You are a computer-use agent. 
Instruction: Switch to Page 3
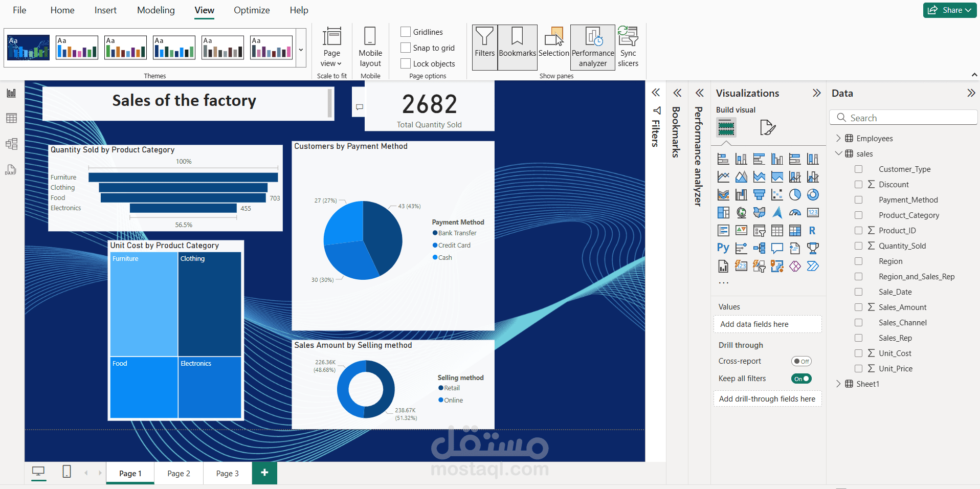[227, 473]
